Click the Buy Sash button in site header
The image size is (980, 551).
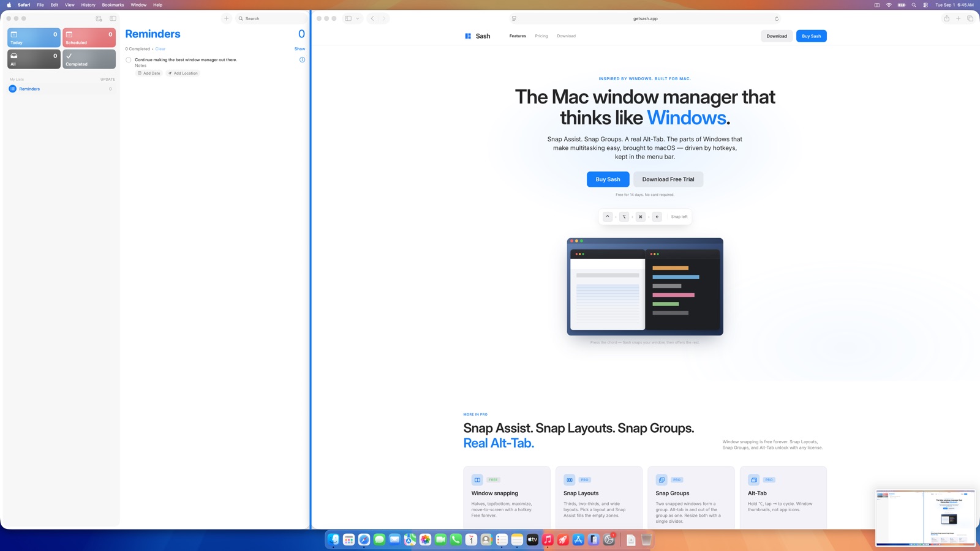pyautogui.click(x=812, y=36)
